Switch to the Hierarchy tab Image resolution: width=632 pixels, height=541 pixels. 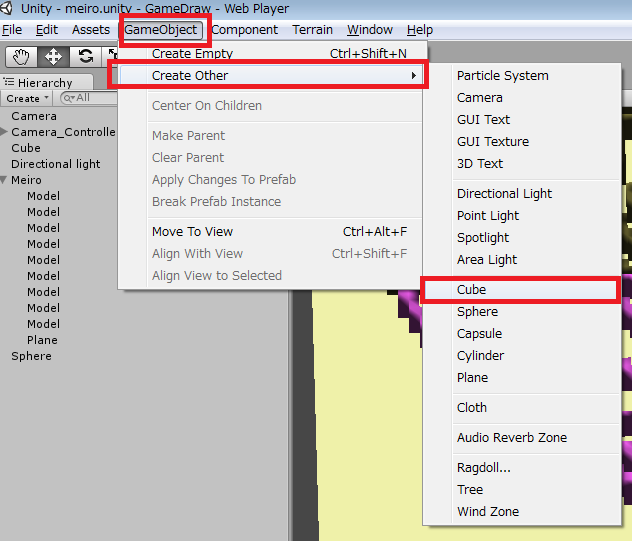[x=46, y=82]
